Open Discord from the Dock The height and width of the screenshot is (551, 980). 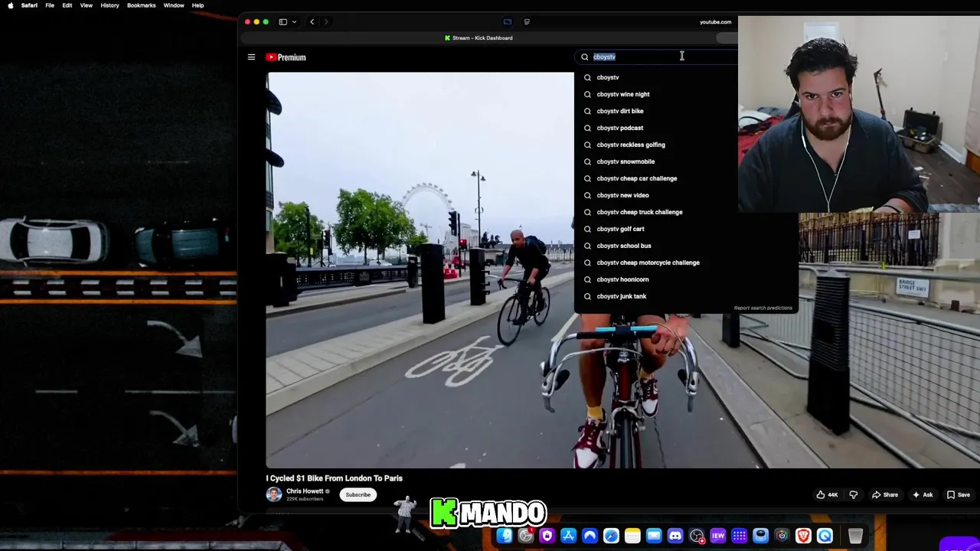675,536
